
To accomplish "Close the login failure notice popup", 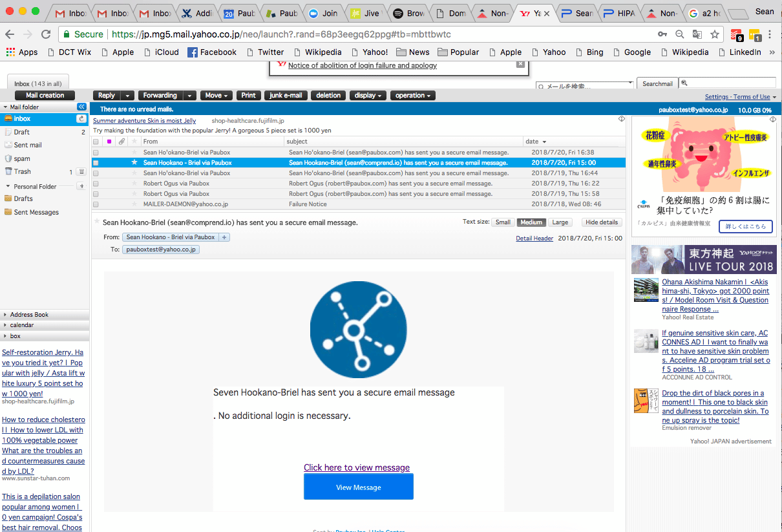I will (x=520, y=64).
